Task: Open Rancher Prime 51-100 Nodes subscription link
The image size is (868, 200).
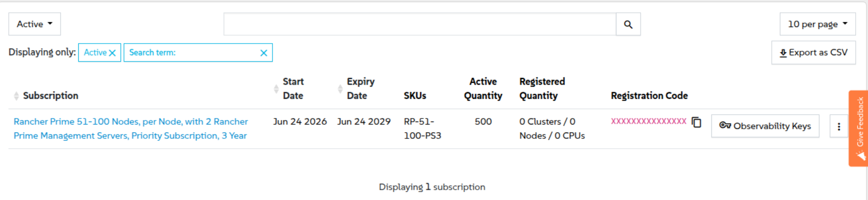Action: 131,129
